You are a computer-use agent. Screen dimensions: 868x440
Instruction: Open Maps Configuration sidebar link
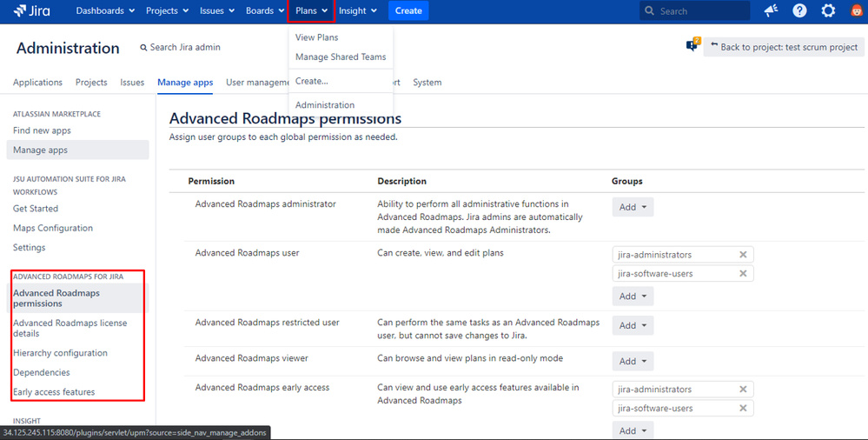click(53, 229)
